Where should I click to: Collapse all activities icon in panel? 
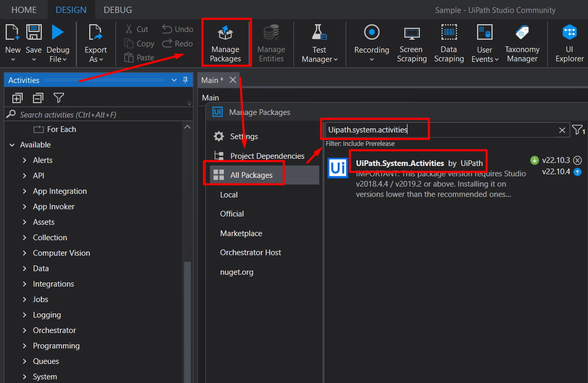pos(38,98)
